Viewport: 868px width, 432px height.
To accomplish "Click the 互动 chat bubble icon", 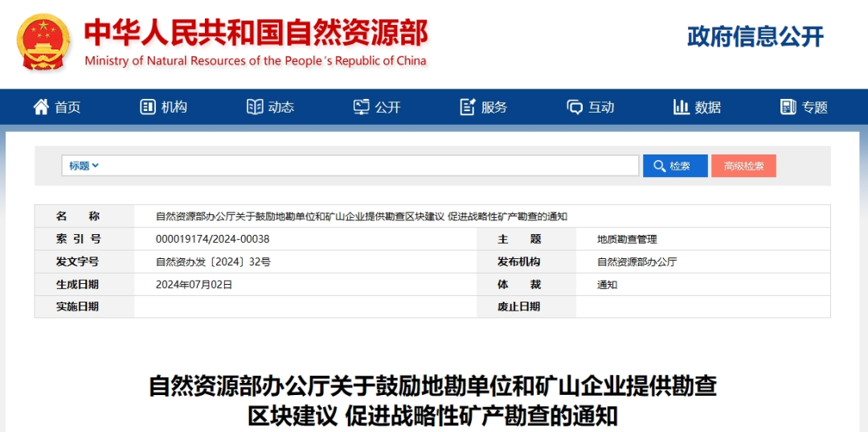I will coord(575,107).
